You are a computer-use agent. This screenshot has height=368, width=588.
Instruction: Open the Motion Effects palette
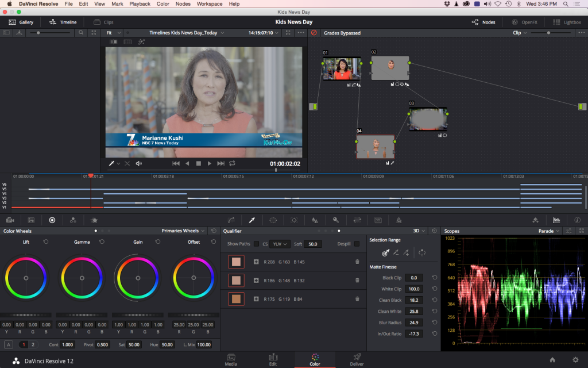tap(94, 220)
